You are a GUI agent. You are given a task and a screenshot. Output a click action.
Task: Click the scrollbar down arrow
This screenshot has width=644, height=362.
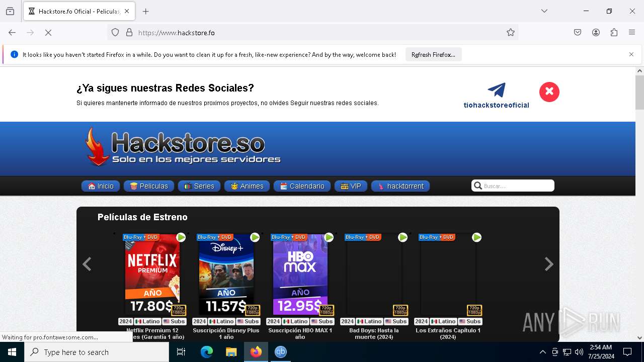pos(640,338)
